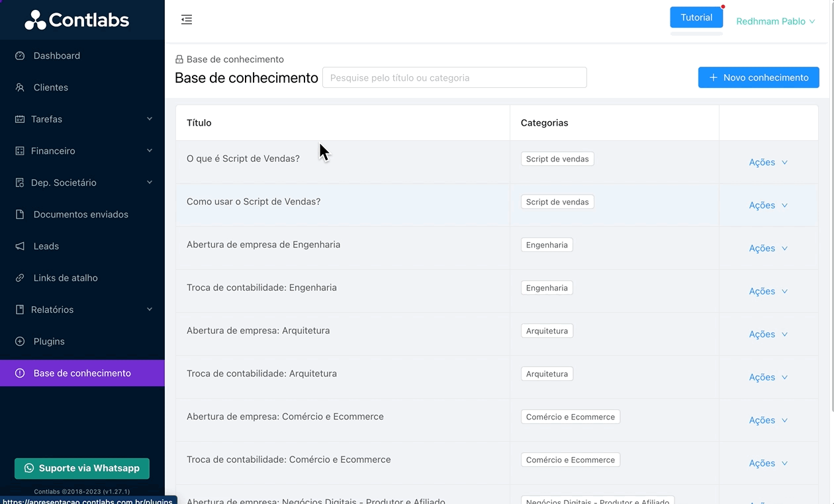Expand the Dep. Societário submenu
834x504 pixels.
coord(82,183)
